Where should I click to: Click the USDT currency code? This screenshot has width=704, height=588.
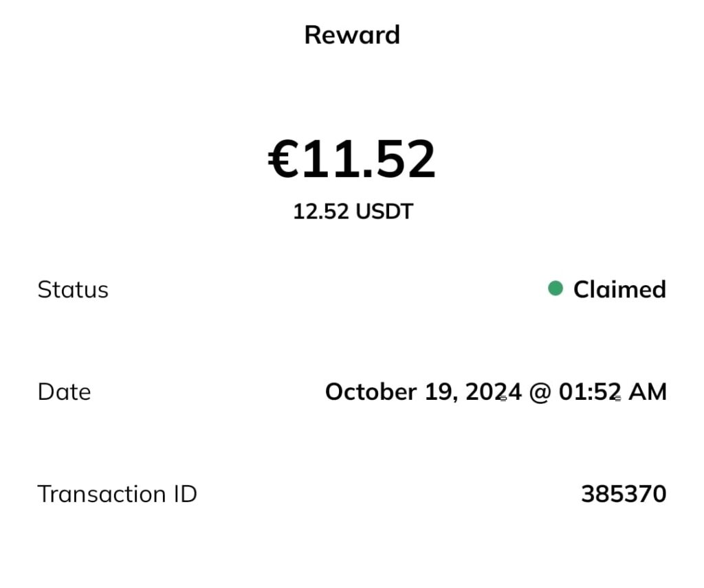click(384, 211)
